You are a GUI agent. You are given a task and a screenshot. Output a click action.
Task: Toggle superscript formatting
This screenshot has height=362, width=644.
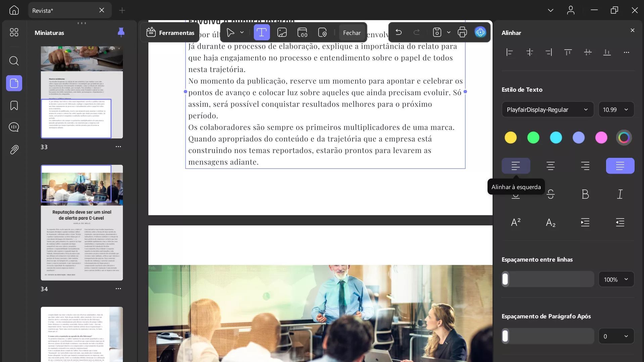[x=516, y=222]
